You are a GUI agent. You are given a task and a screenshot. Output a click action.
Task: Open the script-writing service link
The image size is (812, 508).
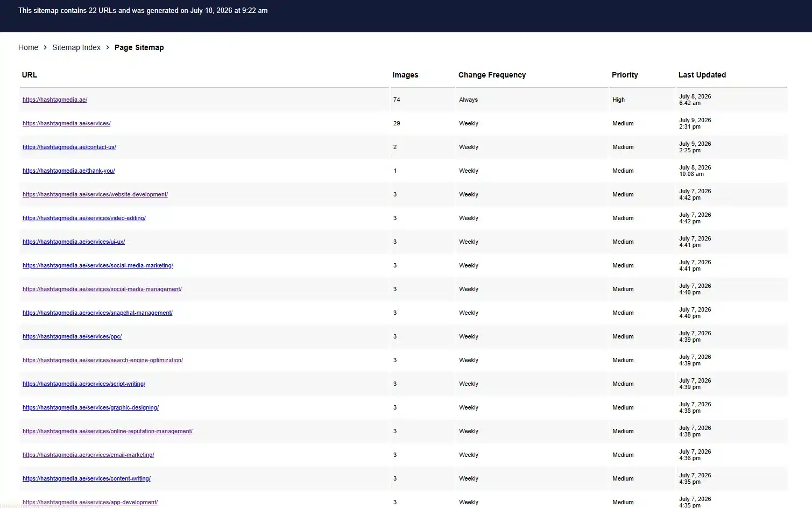point(84,384)
